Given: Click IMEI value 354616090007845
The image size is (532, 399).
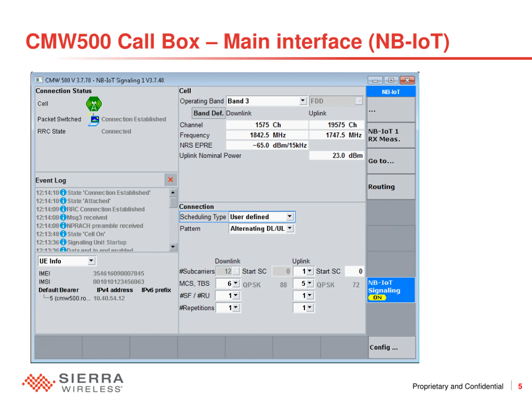Looking at the screenshot, I should coord(119,273).
